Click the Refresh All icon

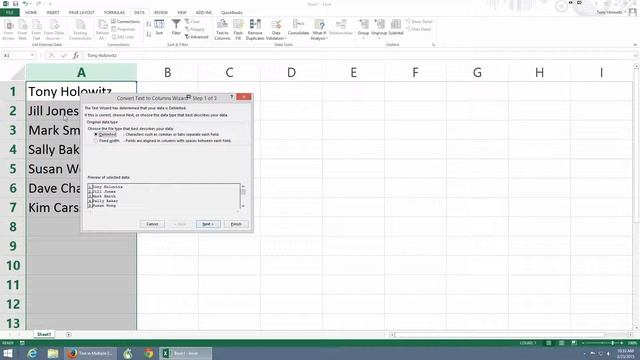102,29
